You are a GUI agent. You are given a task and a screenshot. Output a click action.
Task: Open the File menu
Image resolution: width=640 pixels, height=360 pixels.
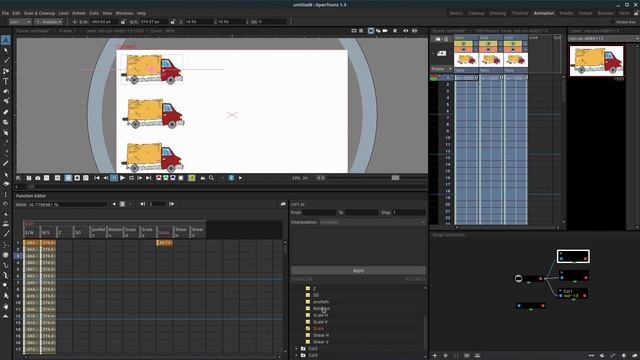(5, 13)
